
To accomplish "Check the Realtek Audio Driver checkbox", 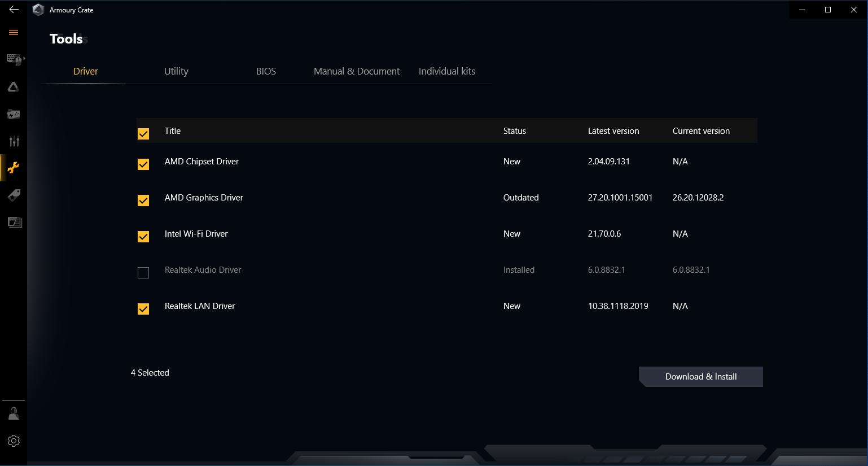I will [143, 273].
